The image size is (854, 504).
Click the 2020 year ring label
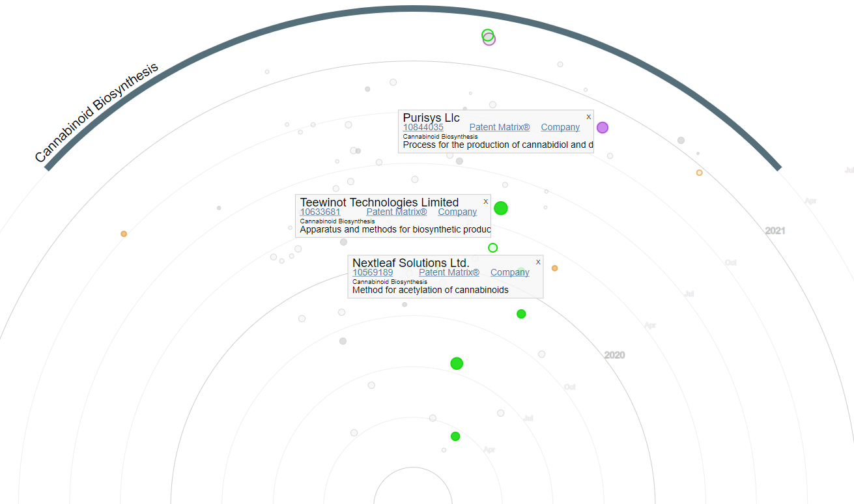coord(614,356)
